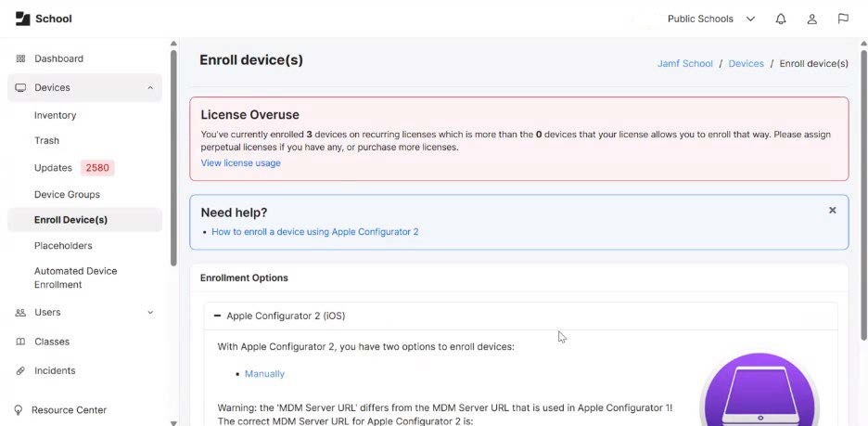The image size is (868, 426).
Task: Click the Enroll device(s) page title
Action: pos(251,59)
